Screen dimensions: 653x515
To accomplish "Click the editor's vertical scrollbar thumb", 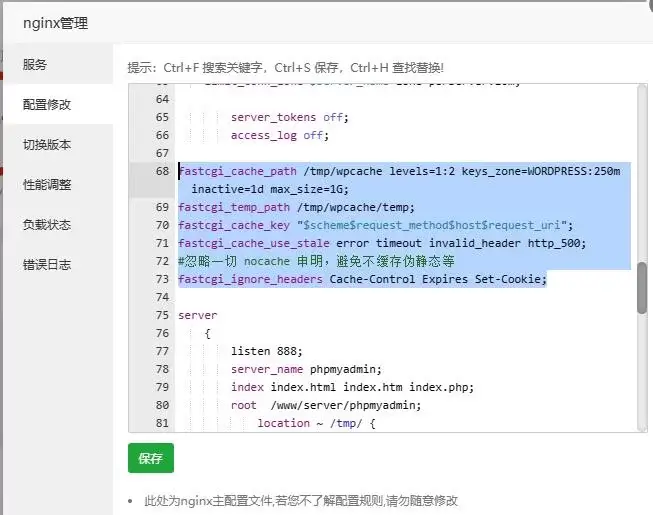I will (x=641, y=290).
